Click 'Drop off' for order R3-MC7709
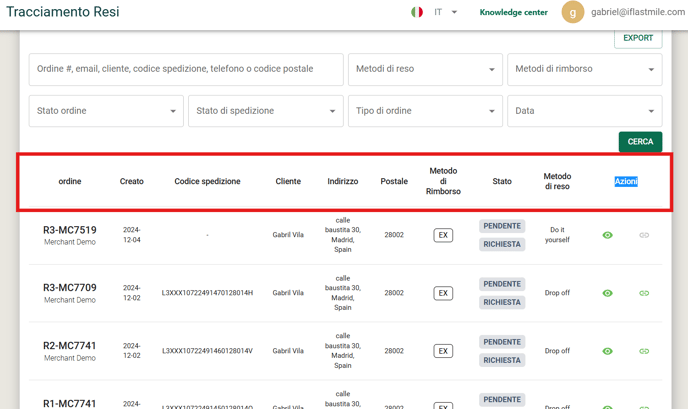688x409 pixels. [557, 293]
